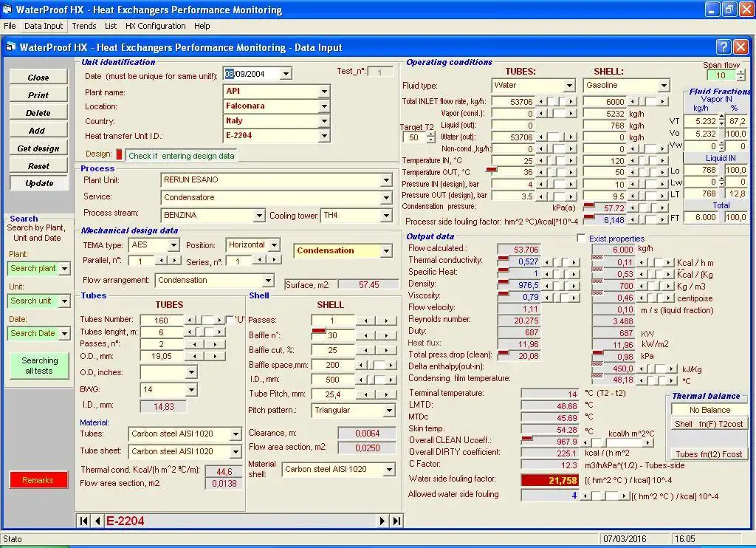Click the red Remarks button
This screenshot has height=548, width=756.
tap(38, 480)
